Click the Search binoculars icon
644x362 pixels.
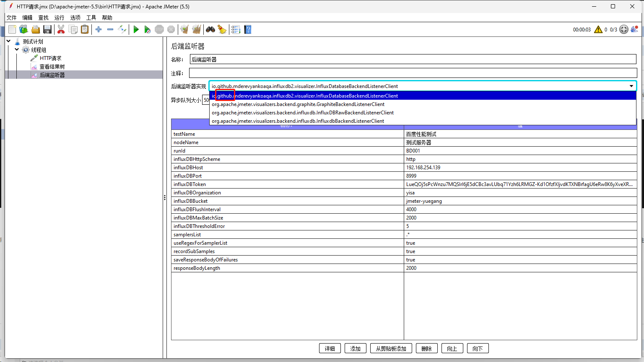210,29
